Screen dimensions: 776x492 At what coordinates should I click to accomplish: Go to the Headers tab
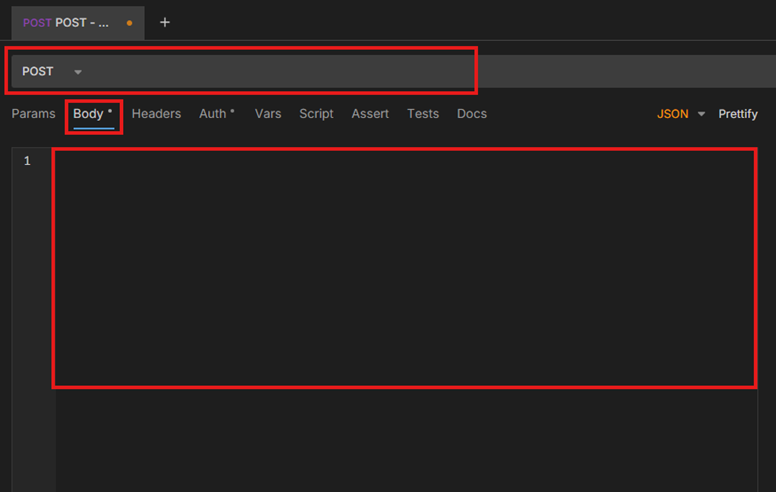click(156, 114)
